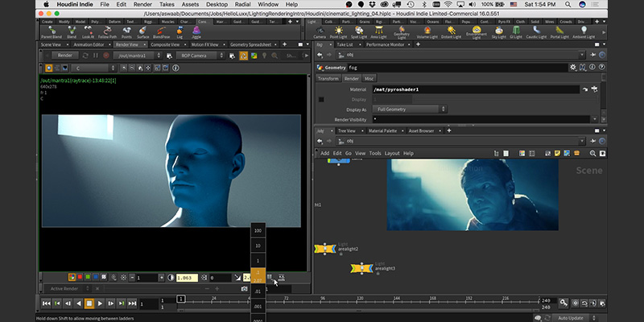Click the Parent Blend shelf tool
The height and width of the screenshot is (322, 644).
click(52, 32)
